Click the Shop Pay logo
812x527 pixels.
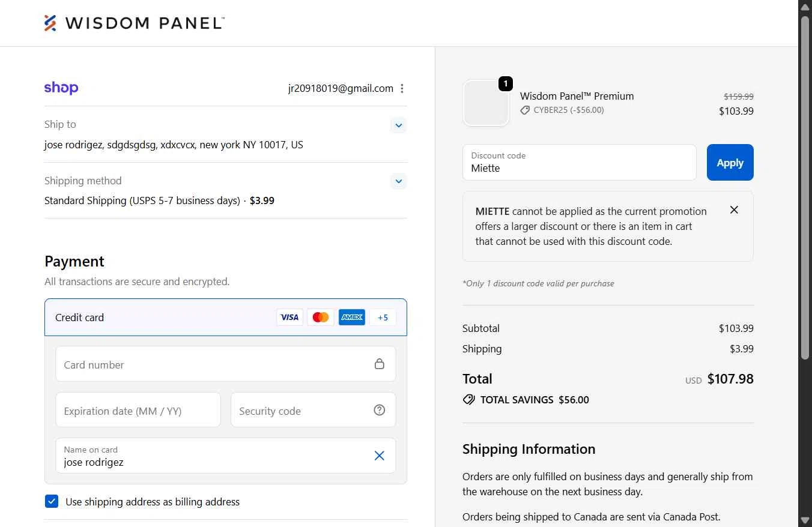tap(61, 88)
